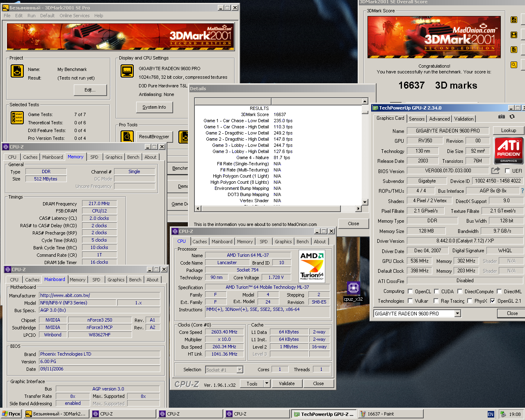Viewport: 525px width, 420px height.
Task: Toggle the DirectCompute checkbox
Action: pyautogui.click(x=460, y=292)
